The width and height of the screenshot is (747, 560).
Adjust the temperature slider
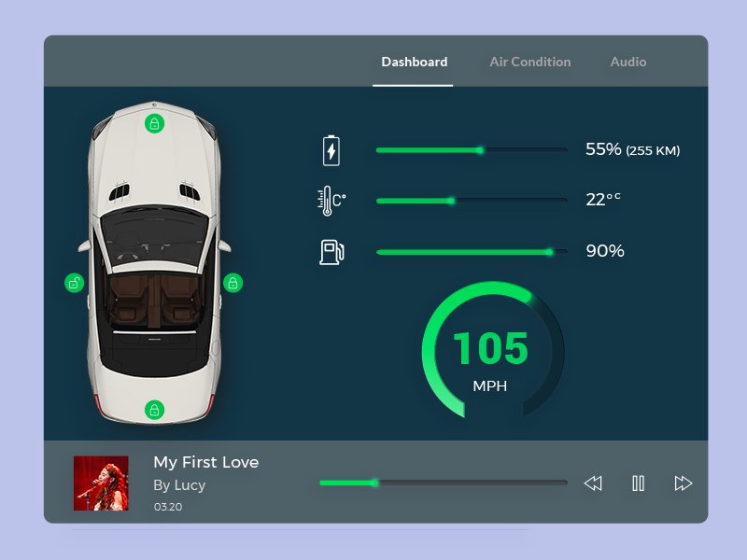472,201
